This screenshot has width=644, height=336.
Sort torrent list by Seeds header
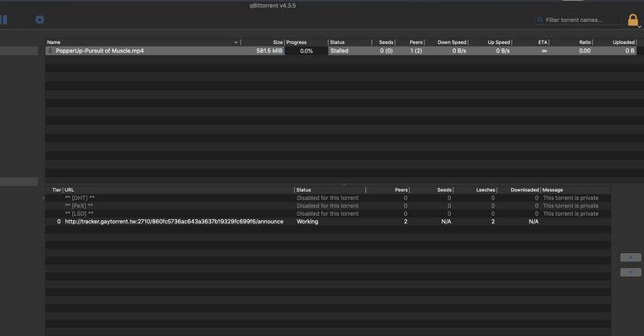(x=386, y=42)
